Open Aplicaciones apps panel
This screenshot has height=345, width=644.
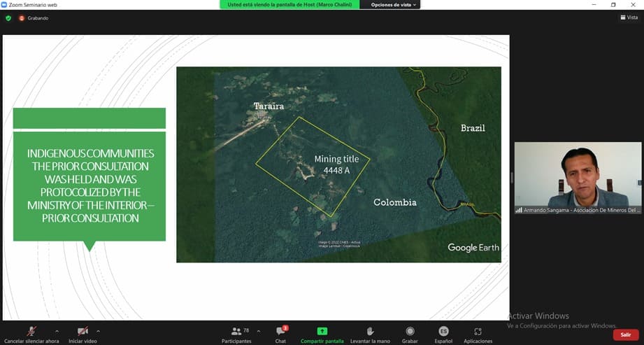pyautogui.click(x=478, y=335)
